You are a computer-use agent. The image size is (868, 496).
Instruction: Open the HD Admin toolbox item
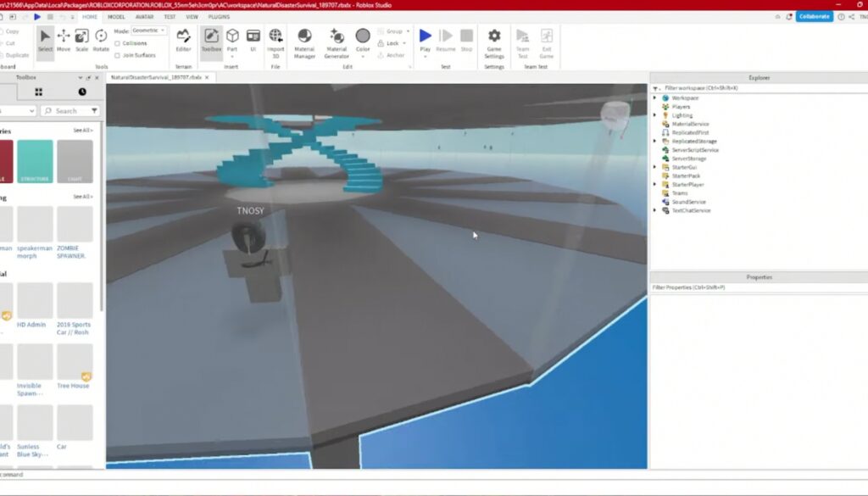click(x=35, y=305)
